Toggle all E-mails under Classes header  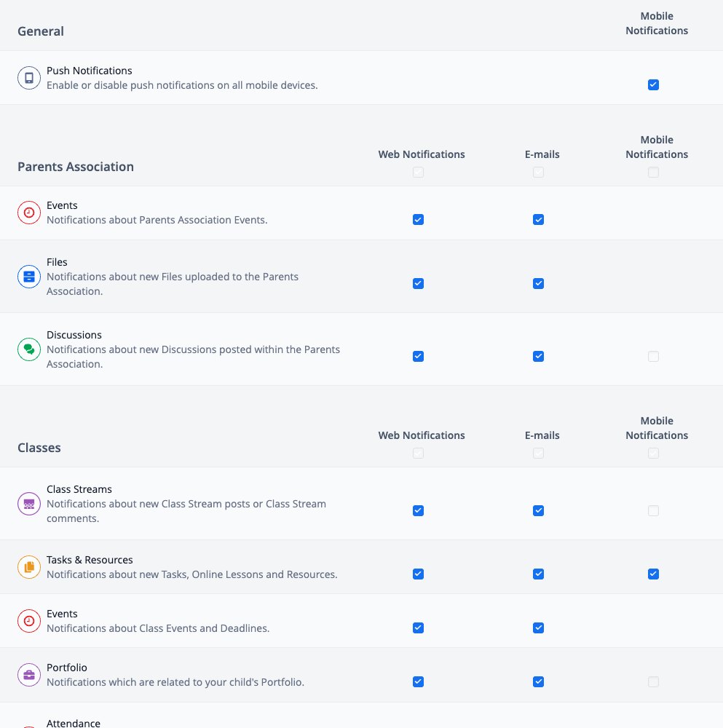click(538, 453)
